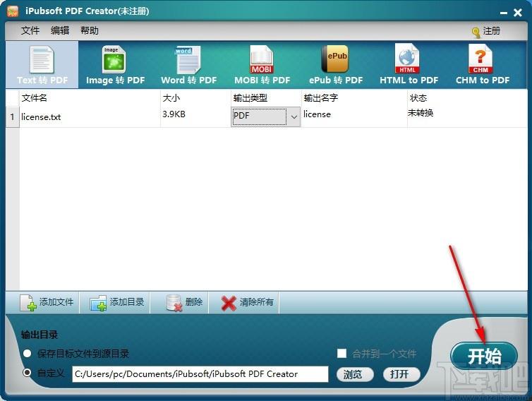
Task: Choose ePub 转 PDF conversion
Action: coord(336,65)
